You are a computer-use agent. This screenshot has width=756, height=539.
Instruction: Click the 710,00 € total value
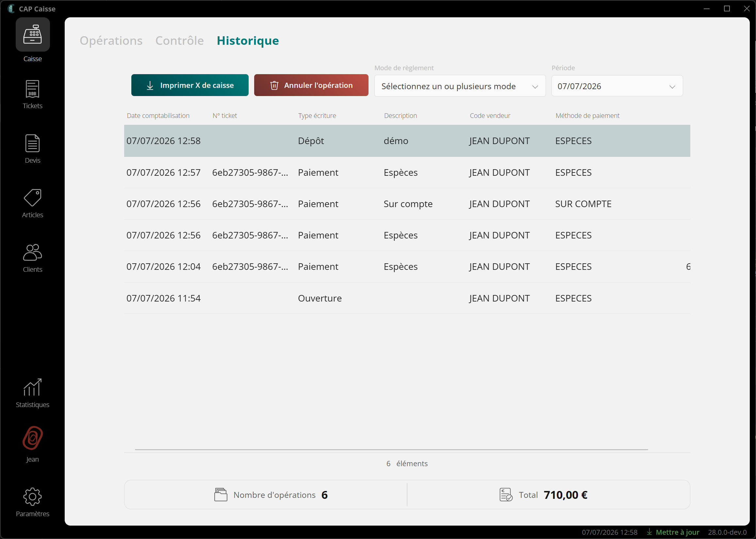pyautogui.click(x=566, y=495)
